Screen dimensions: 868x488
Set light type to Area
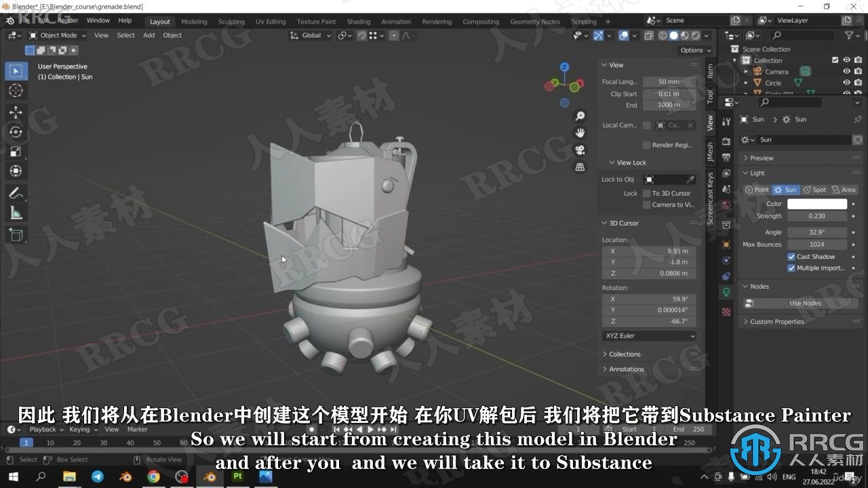[x=844, y=190]
